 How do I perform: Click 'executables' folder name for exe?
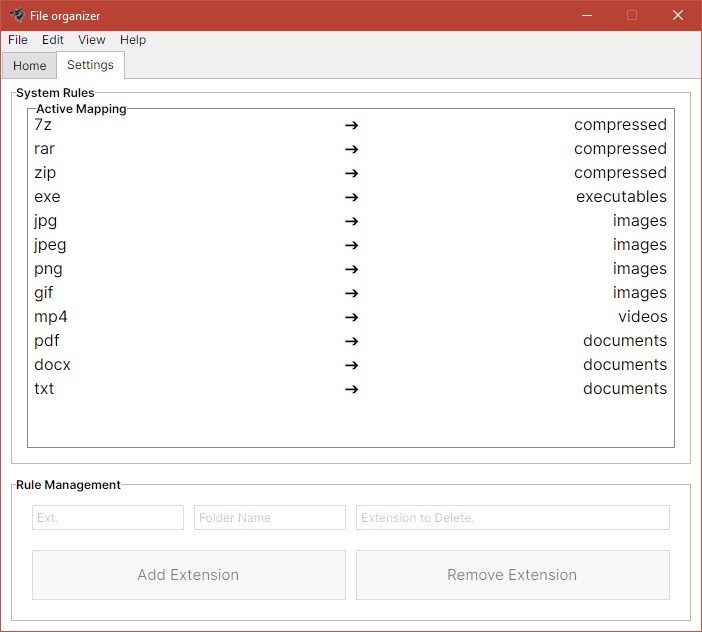click(621, 197)
